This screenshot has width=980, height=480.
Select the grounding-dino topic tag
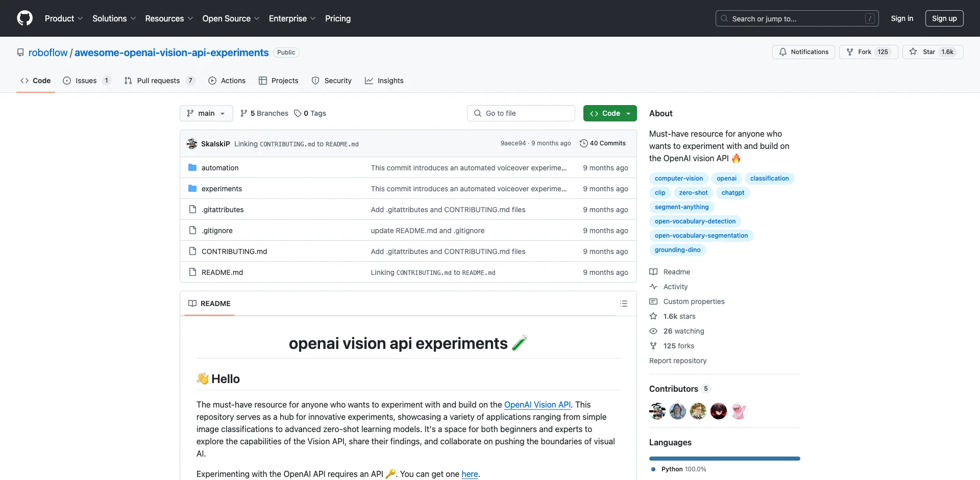[677, 250]
